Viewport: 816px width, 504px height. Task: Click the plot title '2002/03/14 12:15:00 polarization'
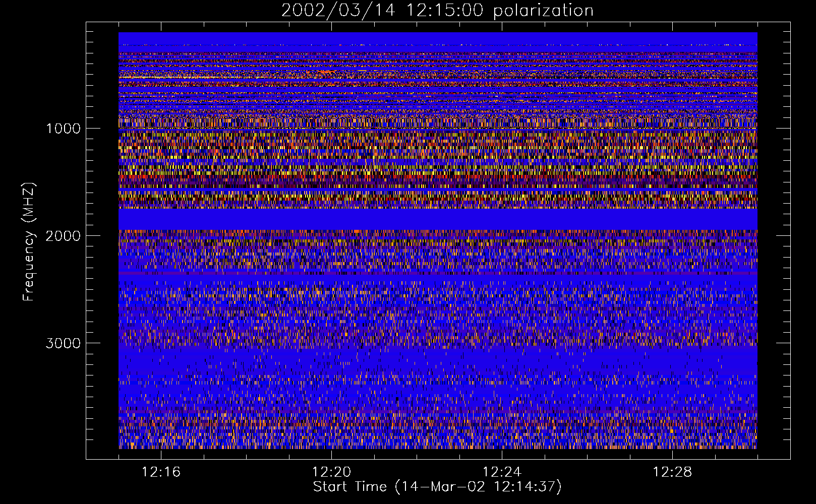pos(437,11)
